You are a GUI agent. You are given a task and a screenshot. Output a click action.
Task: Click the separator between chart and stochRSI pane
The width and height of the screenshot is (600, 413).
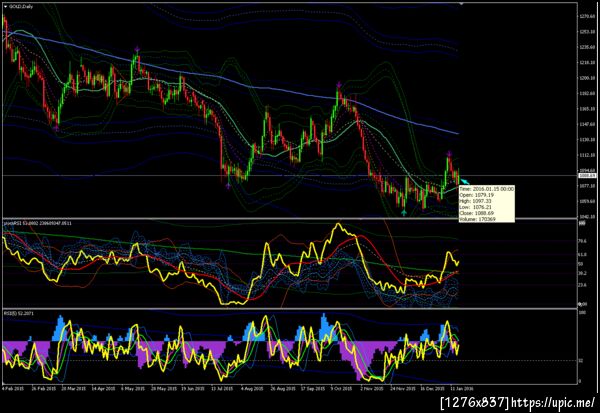pos(290,219)
